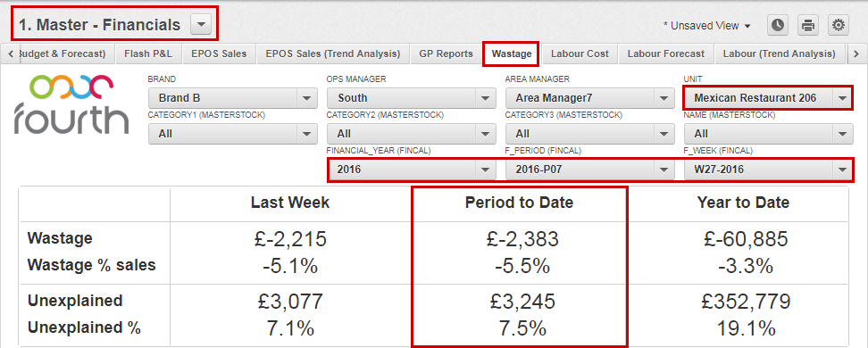Open the W27-2016 week dropdown
868x348 pixels.
click(x=768, y=170)
